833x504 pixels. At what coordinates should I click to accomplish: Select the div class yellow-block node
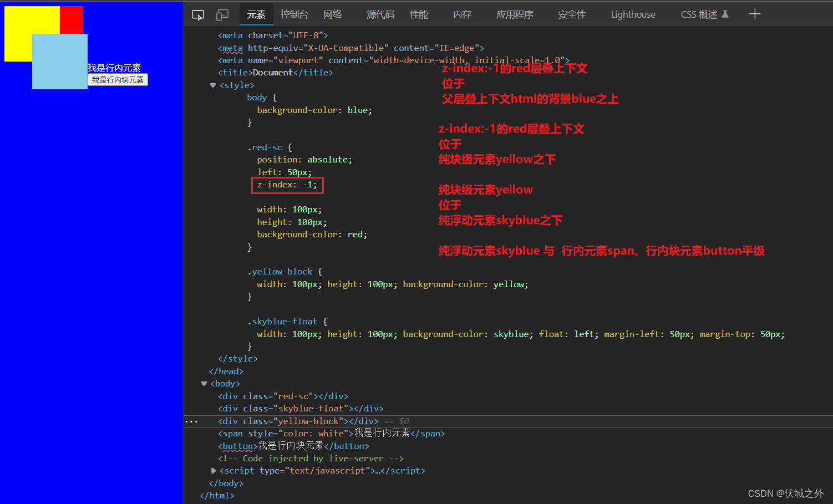click(298, 421)
